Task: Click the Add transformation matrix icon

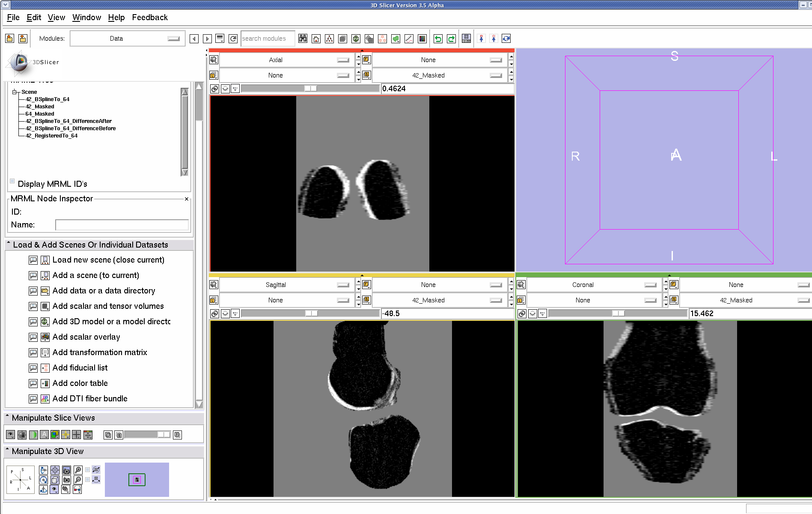Action: tap(45, 353)
